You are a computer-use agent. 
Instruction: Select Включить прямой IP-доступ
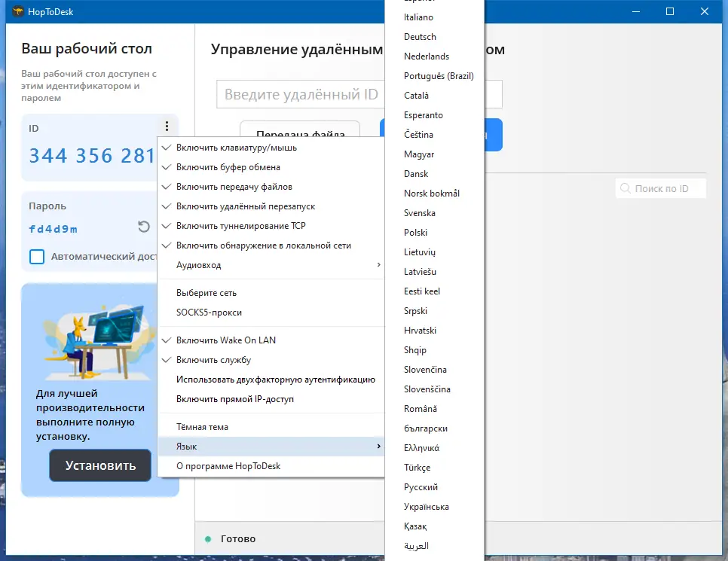pos(271,399)
